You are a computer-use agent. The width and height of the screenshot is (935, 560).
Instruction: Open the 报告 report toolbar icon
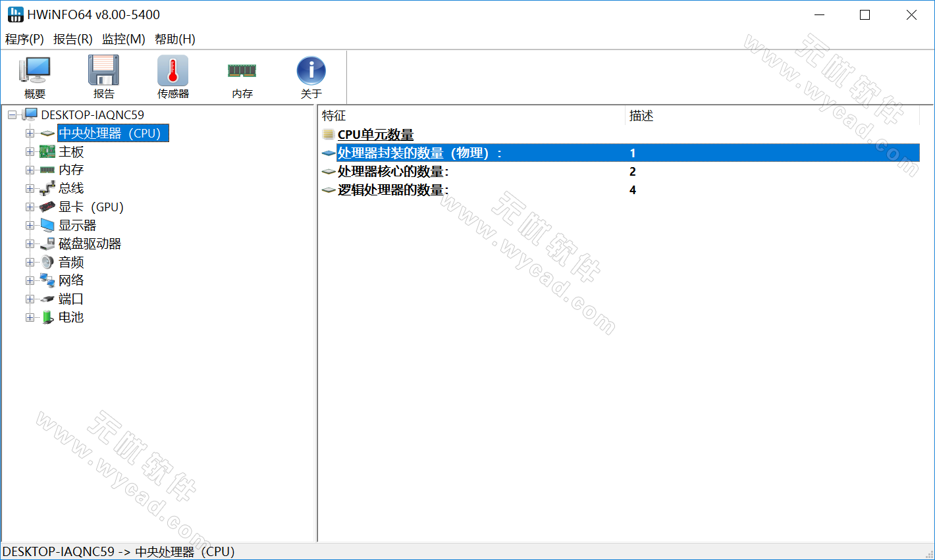[103, 76]
